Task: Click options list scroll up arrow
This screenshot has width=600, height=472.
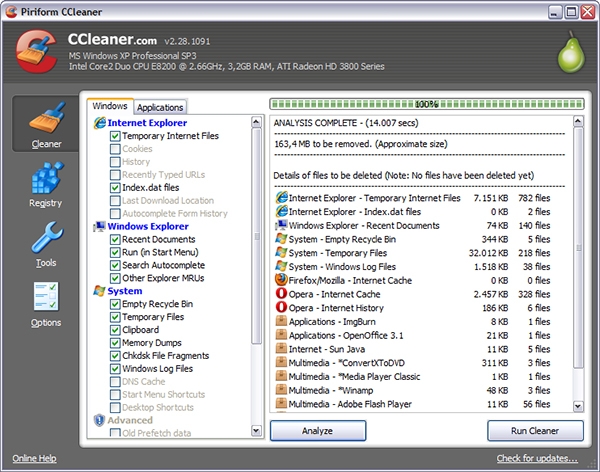Action: 256,122
